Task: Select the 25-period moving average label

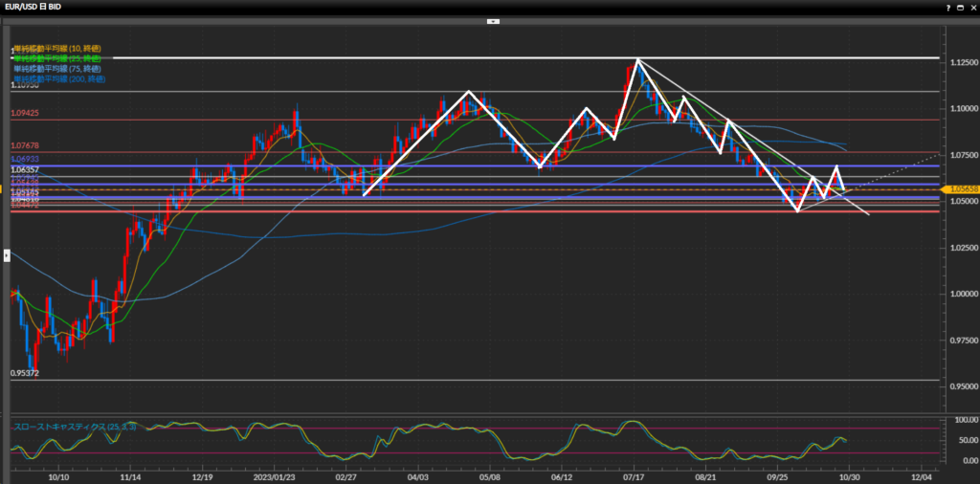Action: (57, 58)
